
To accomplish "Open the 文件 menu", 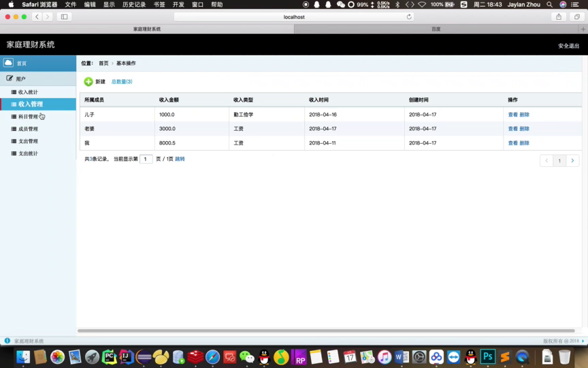I will pyautogui.click(x=71, y=5).
